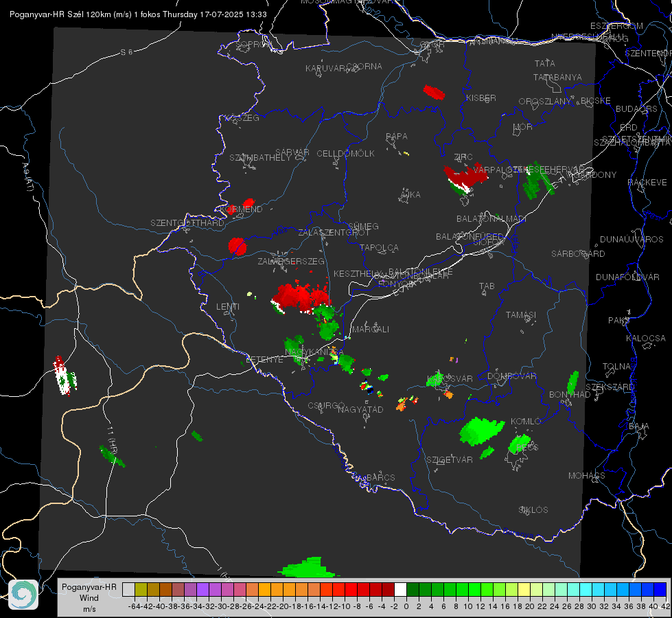This screenshot has height=618, width=672.
Task: Click the A 9 (AT) road label
Action: click(x=27, y=177)
